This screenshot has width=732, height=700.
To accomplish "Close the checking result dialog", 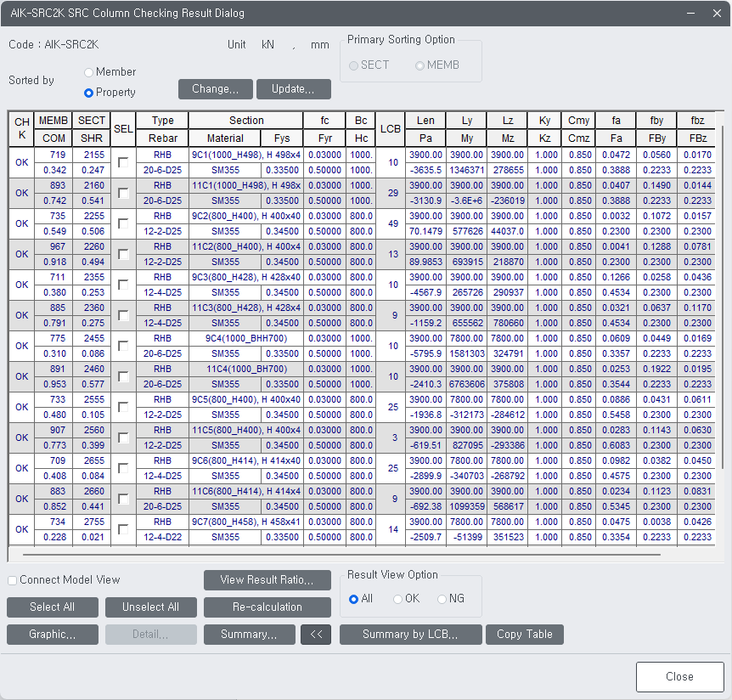I will 679,676.
